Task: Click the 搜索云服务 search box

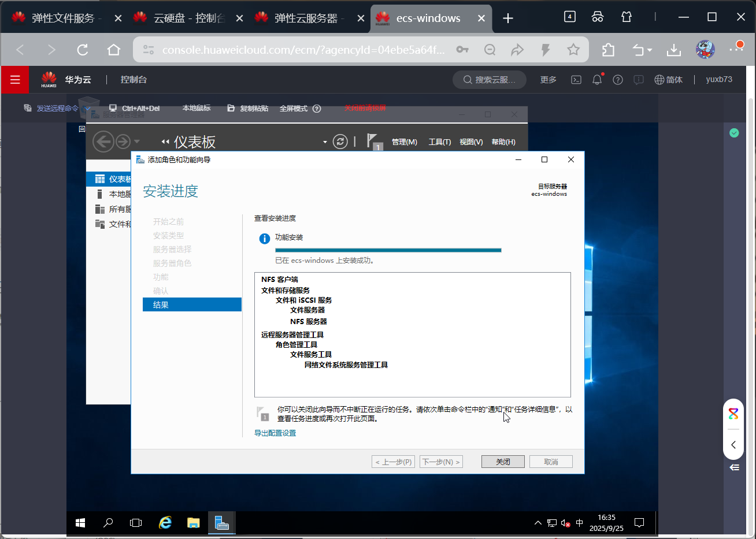Action: pyautogui.click(x=490, y=80)
